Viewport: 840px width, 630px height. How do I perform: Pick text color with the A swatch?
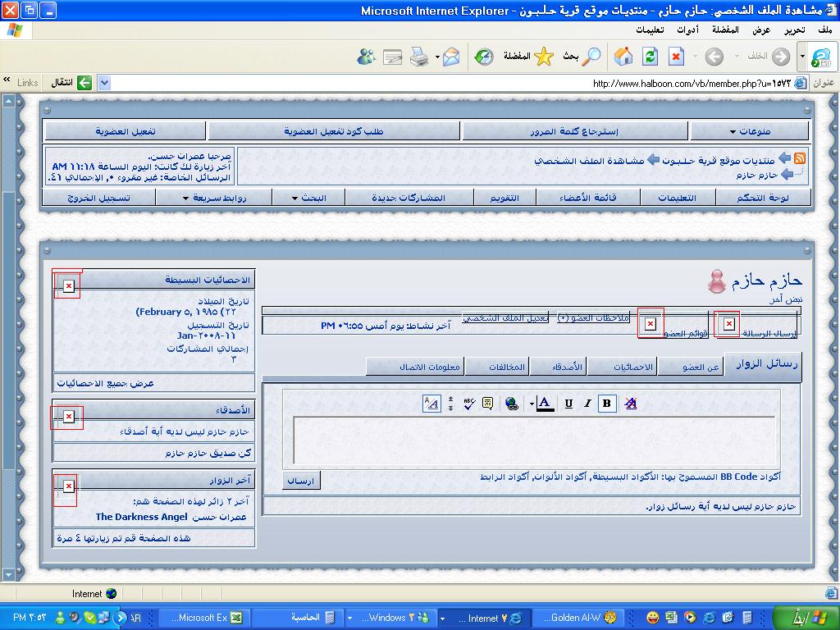coord(545,404)
